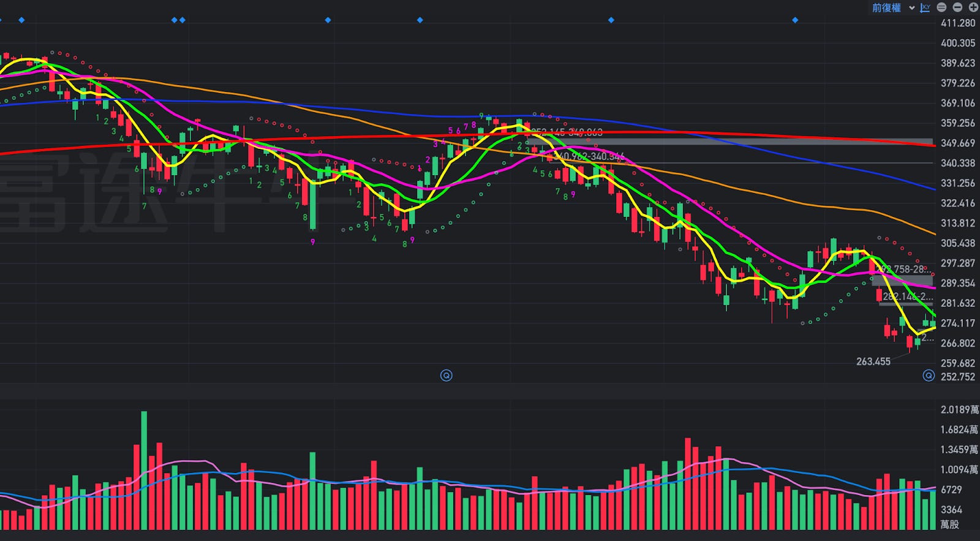The width and height of the screenshot is (980, 541).
Task: Click the 1.0094萬 volume axis label
Action: click(960, 470)
